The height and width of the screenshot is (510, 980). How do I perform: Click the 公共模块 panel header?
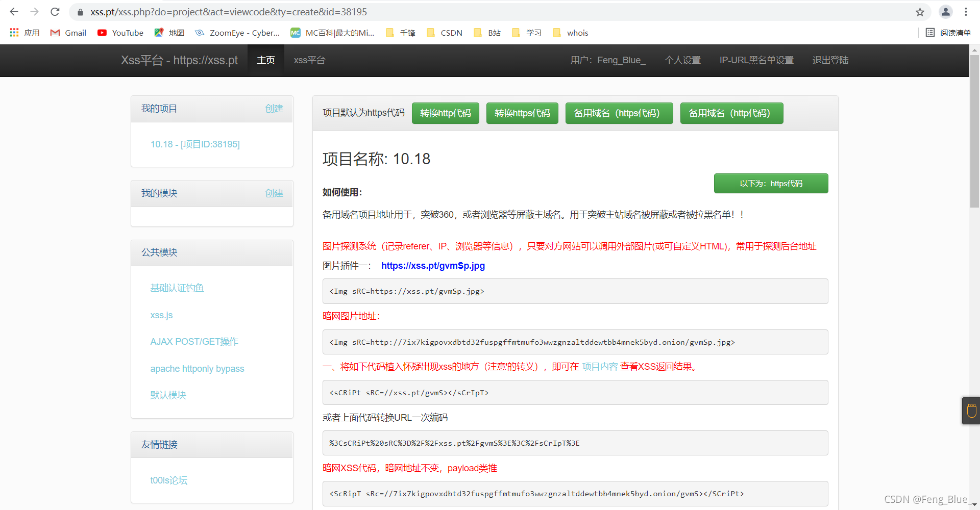(x=212, y=253)
